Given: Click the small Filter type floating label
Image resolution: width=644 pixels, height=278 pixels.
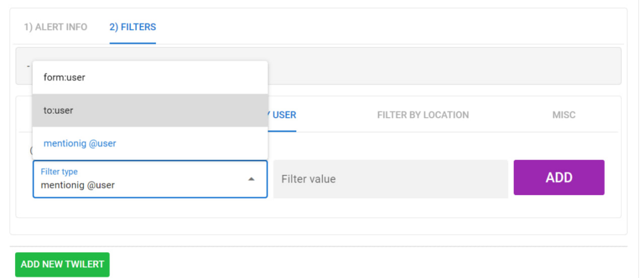Looking at the screenshot, I should [59, 171].
